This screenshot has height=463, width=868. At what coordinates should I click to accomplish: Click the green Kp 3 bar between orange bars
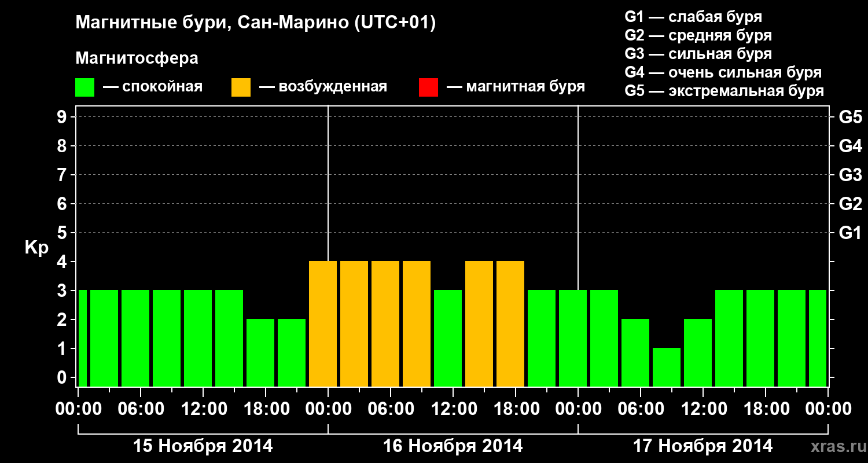click(x=448, y=338)
